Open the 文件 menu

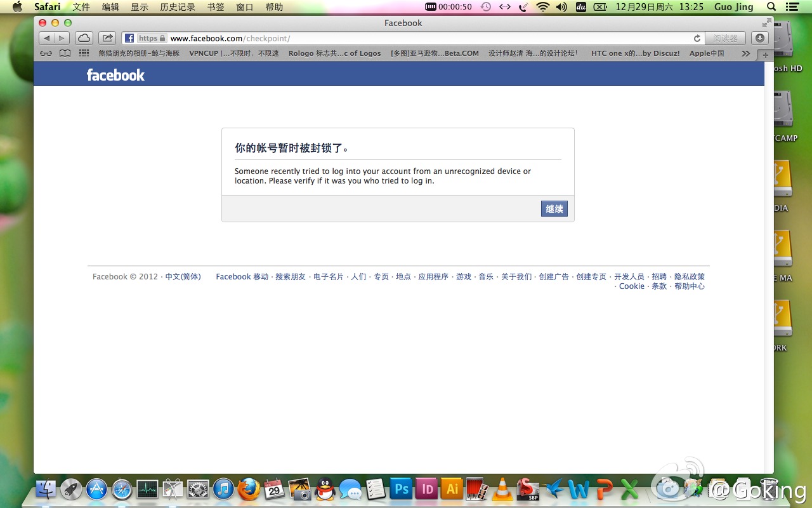click(x=81, y=7)
